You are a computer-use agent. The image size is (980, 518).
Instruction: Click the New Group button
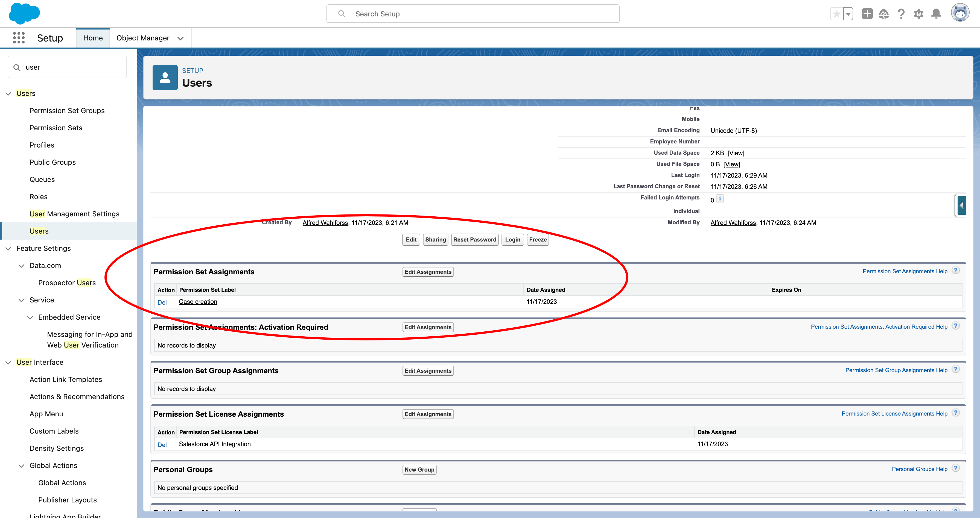point(420,470)
